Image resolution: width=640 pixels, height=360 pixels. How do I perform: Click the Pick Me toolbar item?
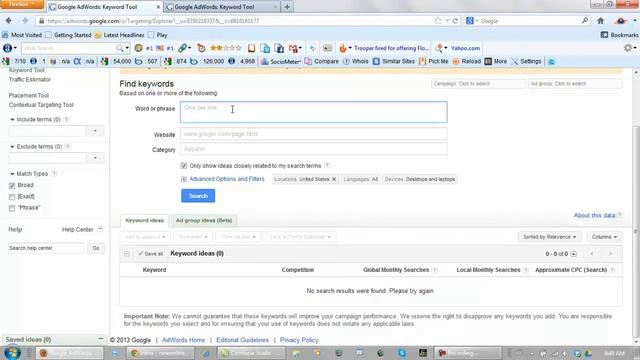coord(433,62)
